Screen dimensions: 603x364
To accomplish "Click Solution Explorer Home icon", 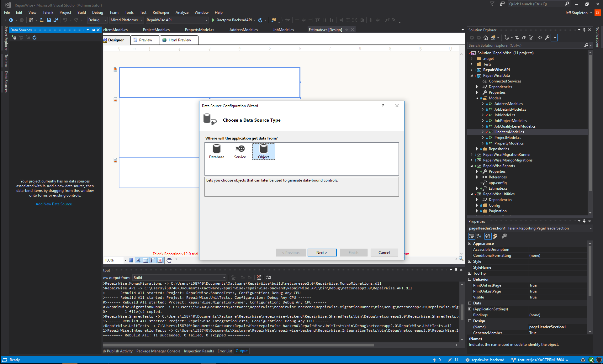I will tap(486, 38).
